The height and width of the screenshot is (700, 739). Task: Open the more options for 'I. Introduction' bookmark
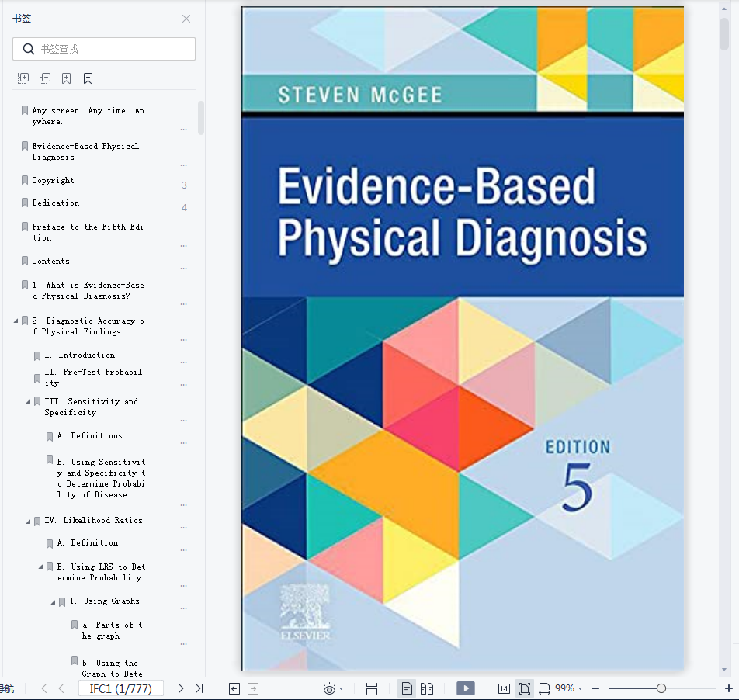[184, 362]
